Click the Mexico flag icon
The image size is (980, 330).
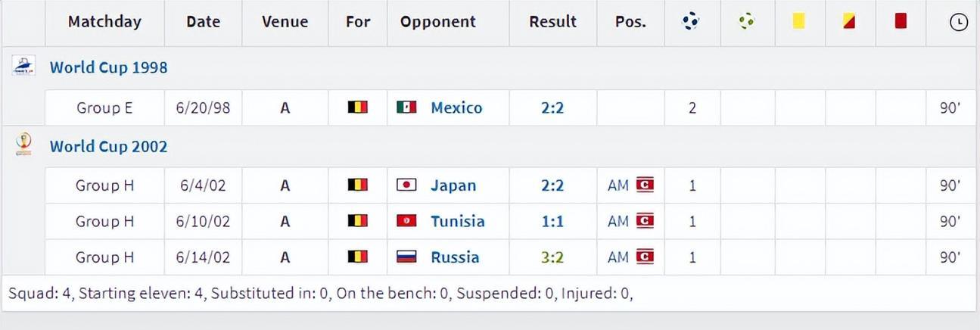(x=407, y=107)
